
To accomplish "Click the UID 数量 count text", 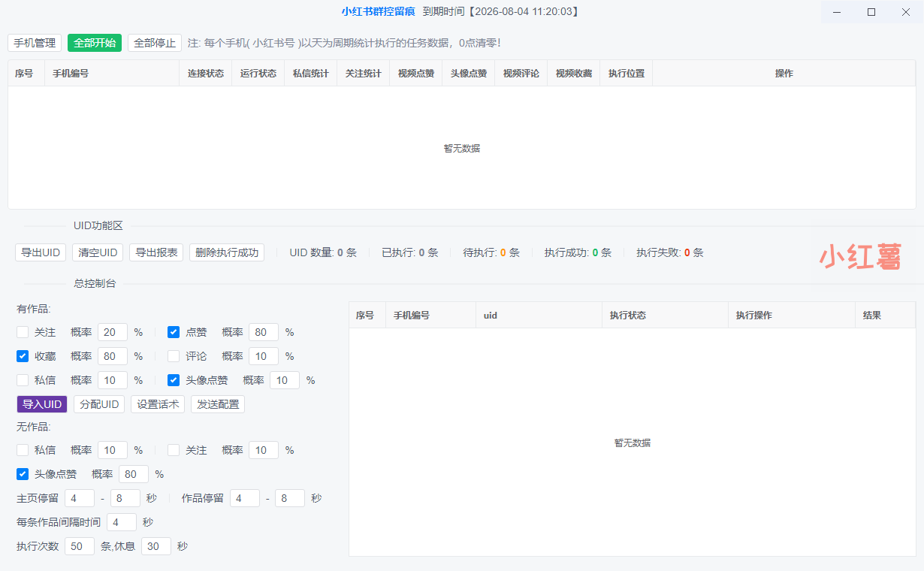I will click(323, 252).
